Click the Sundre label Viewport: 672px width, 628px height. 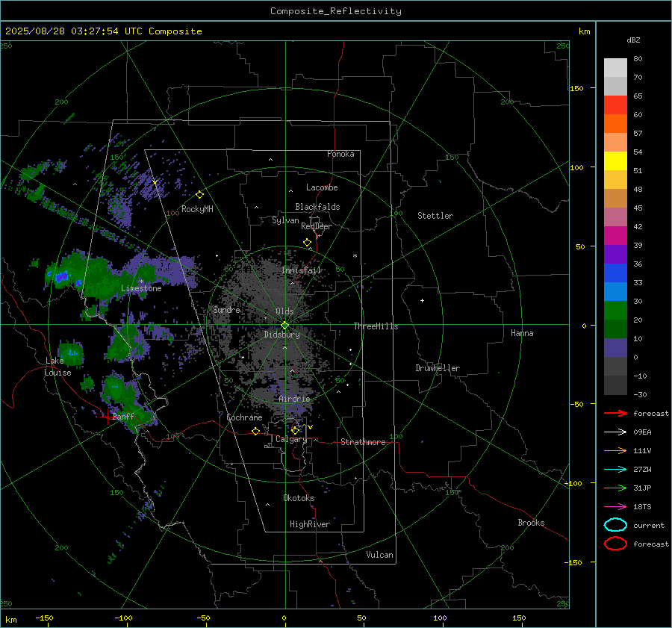pos(227,309)
